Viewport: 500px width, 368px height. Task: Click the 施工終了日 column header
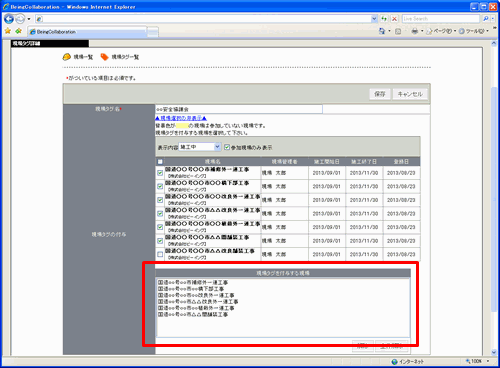coord(364,161)
